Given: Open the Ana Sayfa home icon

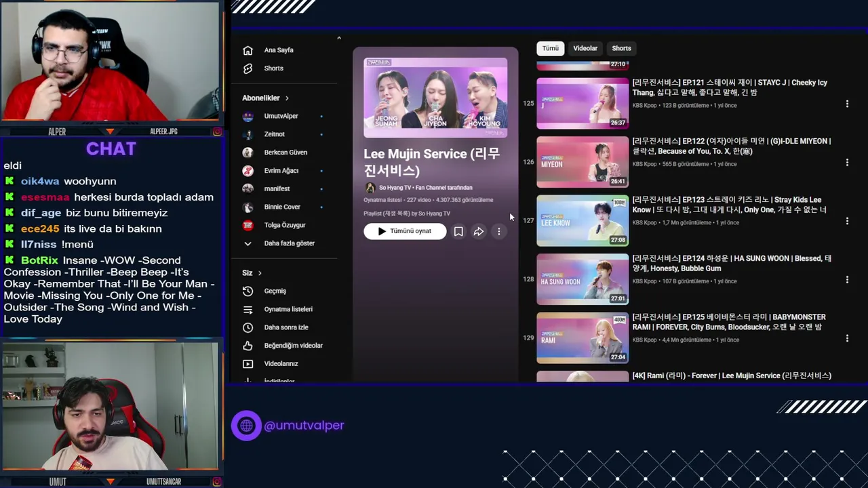Looking at the screenshot, I should [x=248, y=50].
